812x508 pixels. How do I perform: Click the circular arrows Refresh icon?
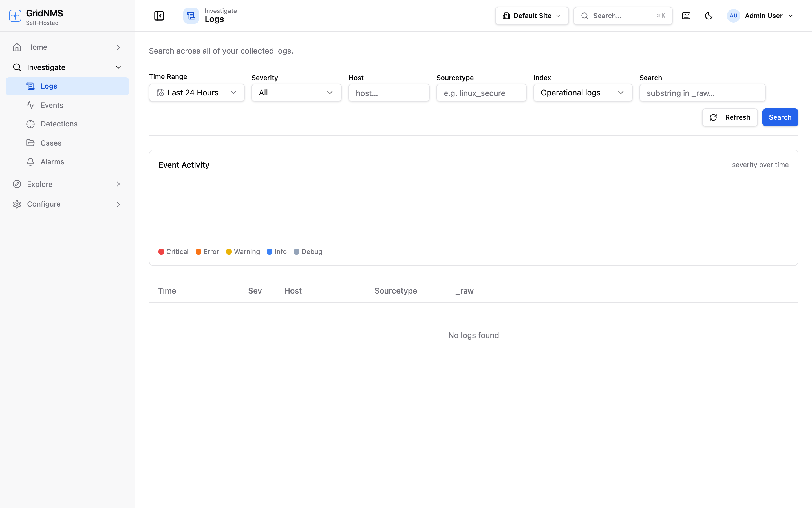point(713,117)
